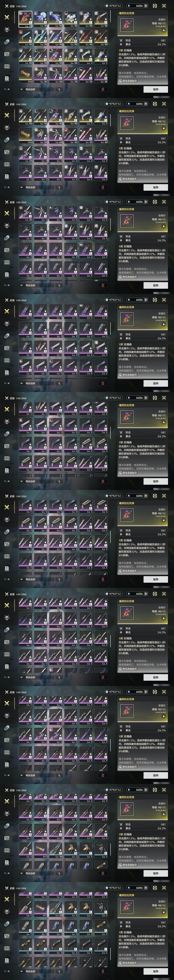Open the round compass icon in the header

pyautogui.click(x=155, y=6)
